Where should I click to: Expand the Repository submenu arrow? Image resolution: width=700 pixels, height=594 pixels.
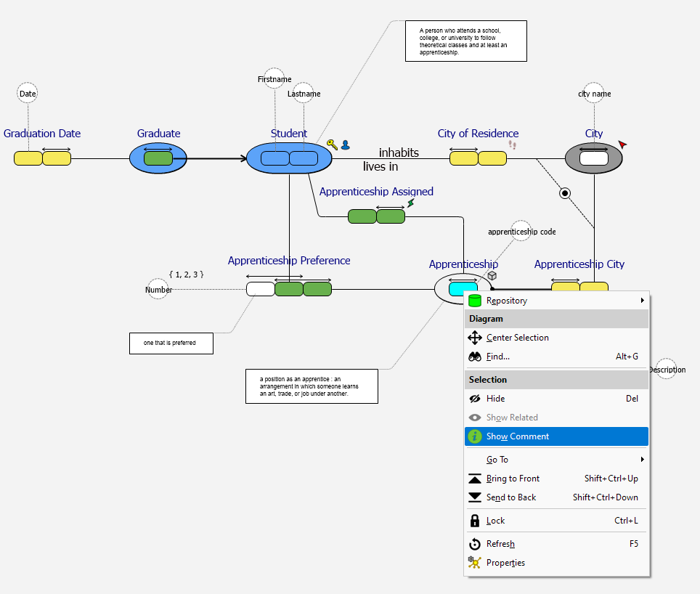tap(642, 301)
